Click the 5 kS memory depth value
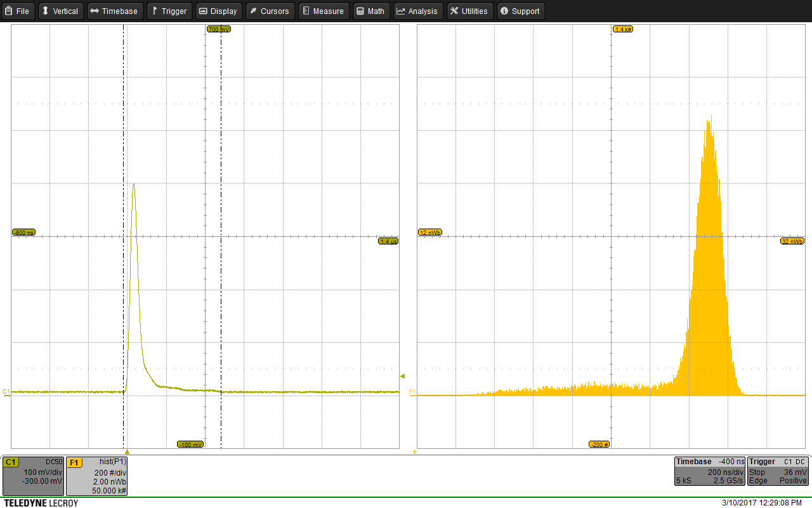 pyautogui.click(x=683, y=481)
